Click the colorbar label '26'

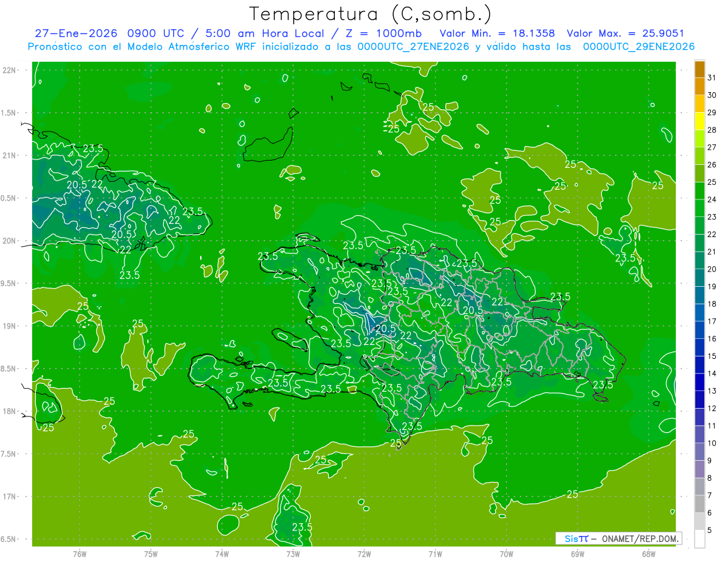[x=712, y=164]
